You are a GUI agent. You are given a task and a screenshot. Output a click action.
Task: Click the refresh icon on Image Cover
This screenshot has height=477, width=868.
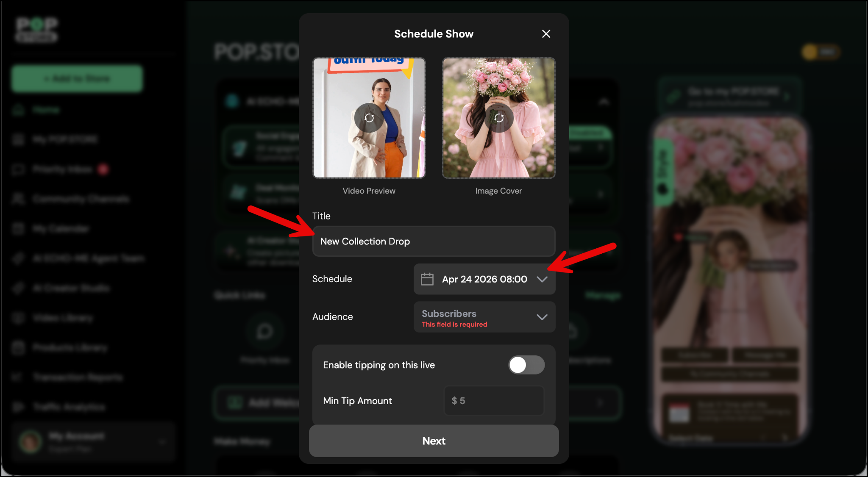point(499,118)
